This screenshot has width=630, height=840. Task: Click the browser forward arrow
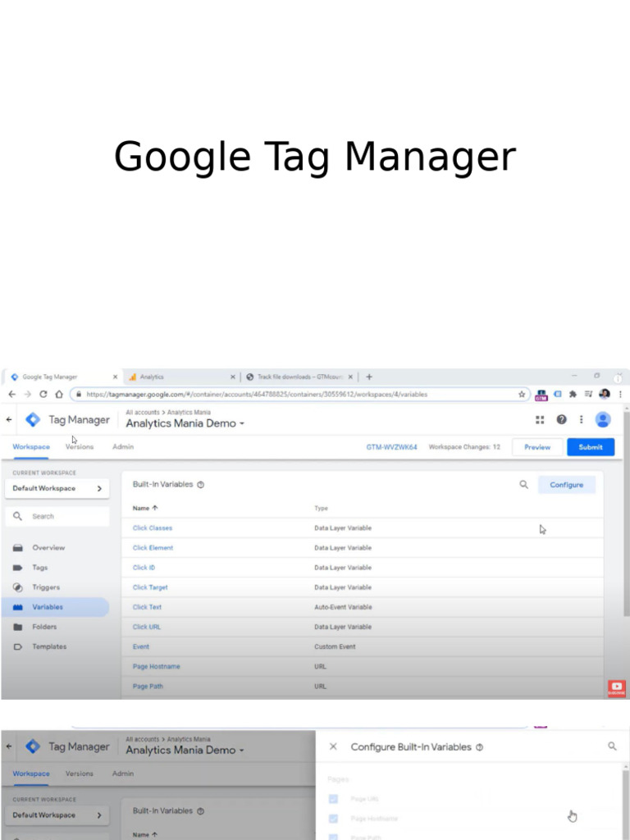point(28,394)
